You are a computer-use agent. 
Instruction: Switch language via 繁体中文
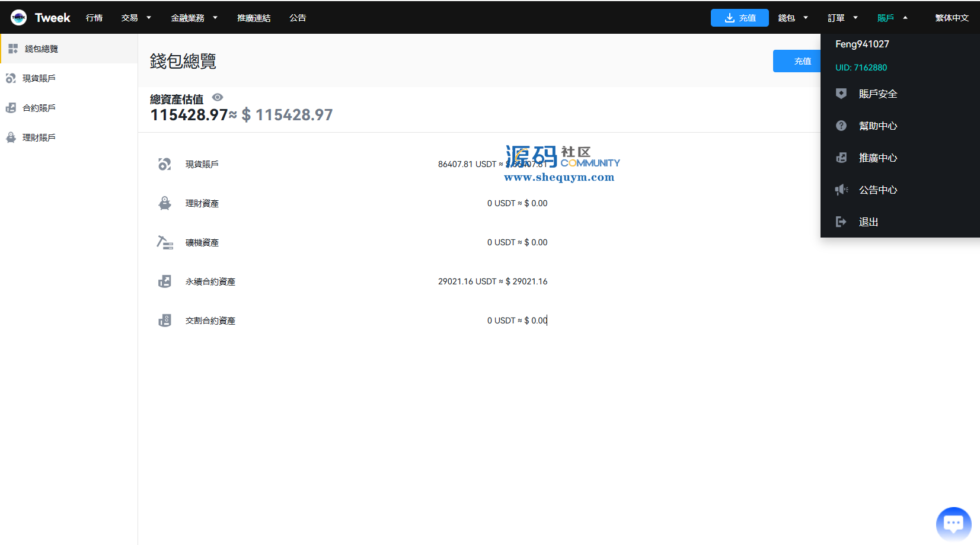point(952,18)
